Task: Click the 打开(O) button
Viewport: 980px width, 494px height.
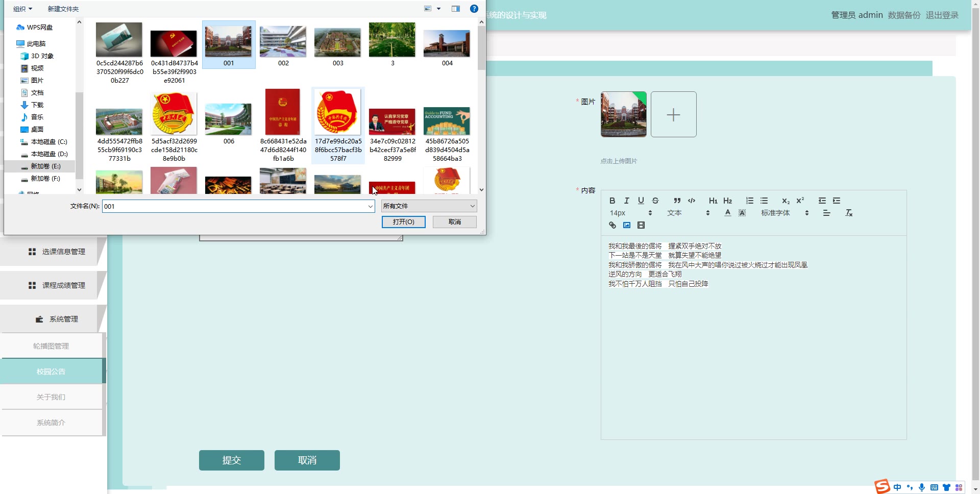Action: (x=403, y=222)
